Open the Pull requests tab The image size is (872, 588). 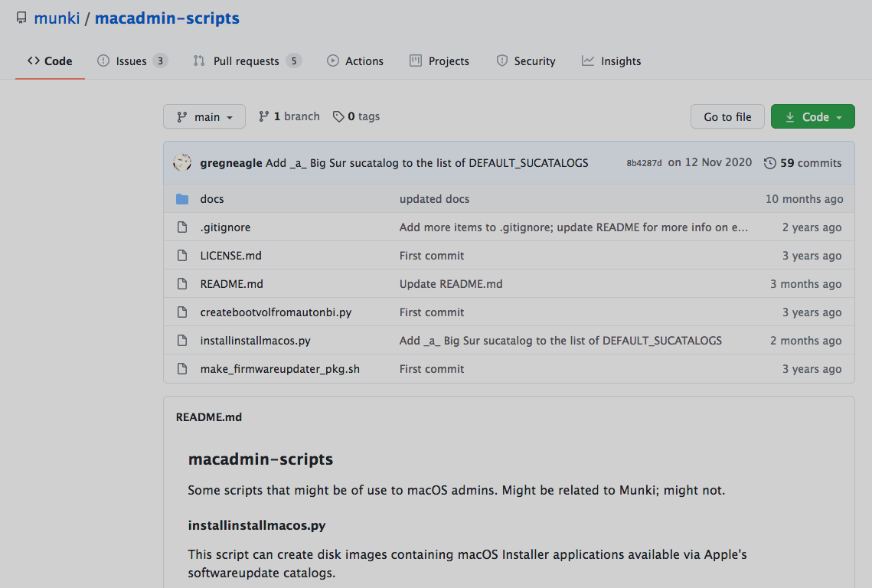(x=247, y=61)
